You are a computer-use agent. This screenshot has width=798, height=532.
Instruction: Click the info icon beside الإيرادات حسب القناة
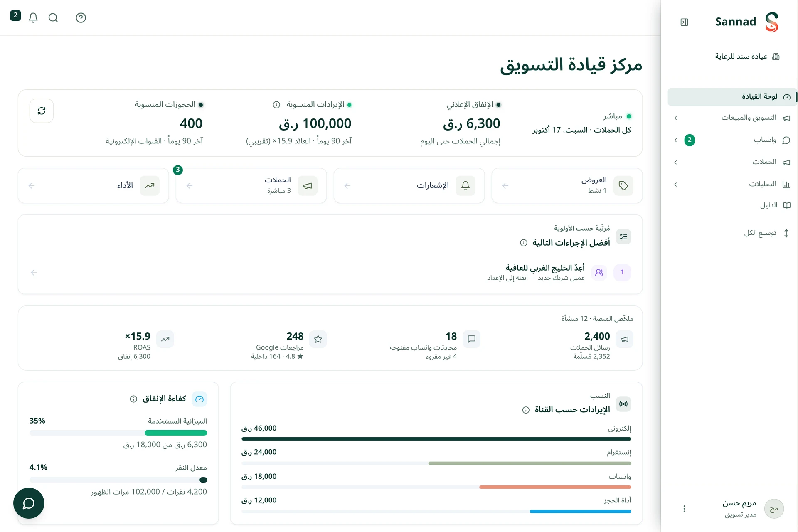click(526, 410)
